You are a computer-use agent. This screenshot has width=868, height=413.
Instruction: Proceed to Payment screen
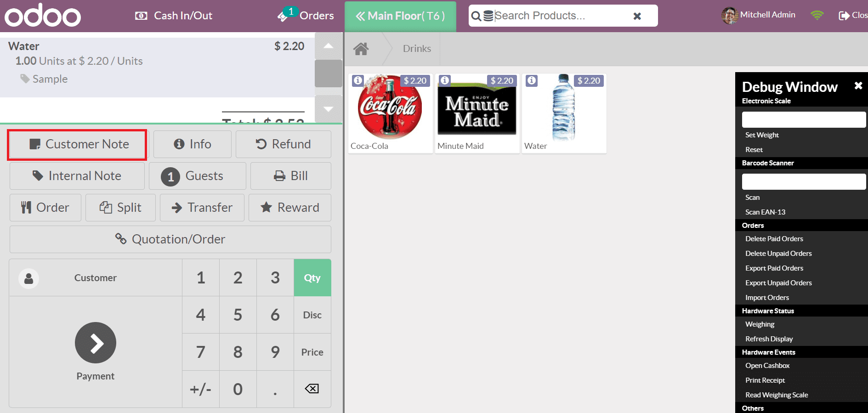point(96,352)
